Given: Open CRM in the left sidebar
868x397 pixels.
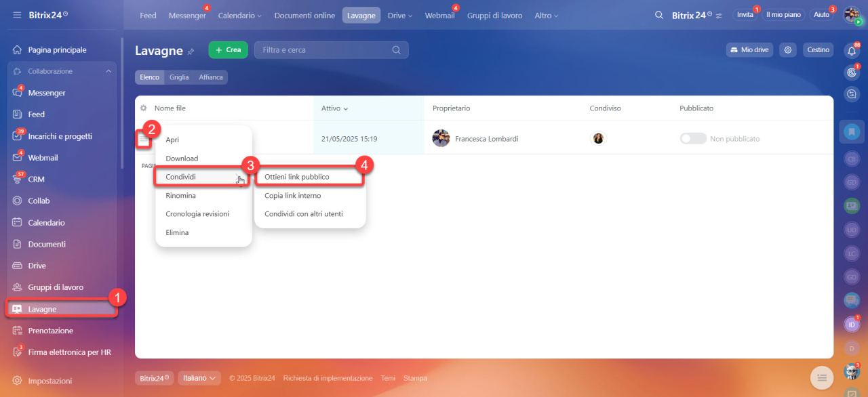Looking at the screenshot, I should [x=36, y=180].
